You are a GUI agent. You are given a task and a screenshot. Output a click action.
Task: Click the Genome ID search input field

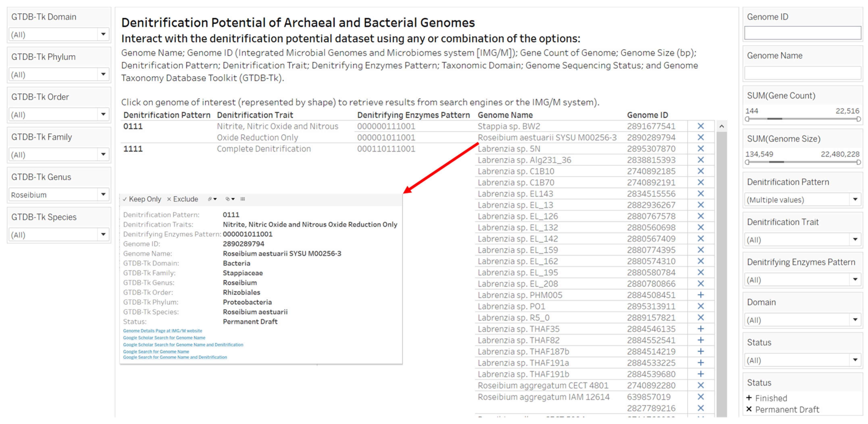pyautogui.click(x=802, y=33)
